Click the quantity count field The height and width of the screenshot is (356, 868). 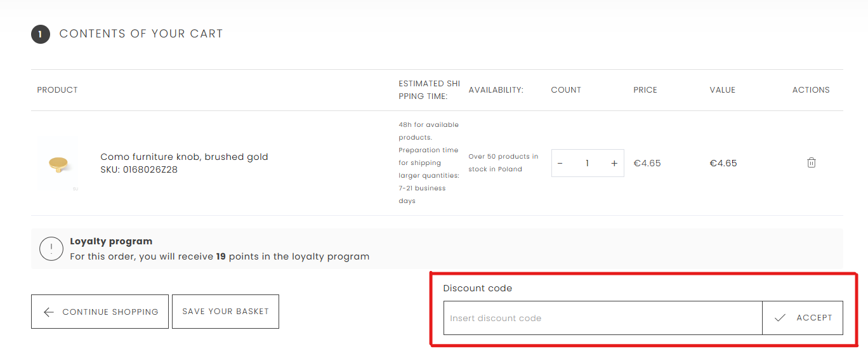pos(587,164)
